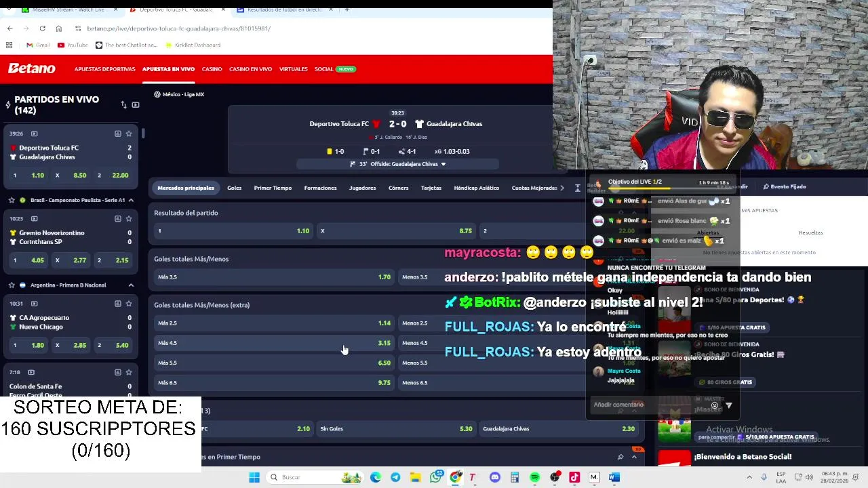Click the sort icon beside Partidos en Vivo
868x488 pixels.
click(123, 105)
